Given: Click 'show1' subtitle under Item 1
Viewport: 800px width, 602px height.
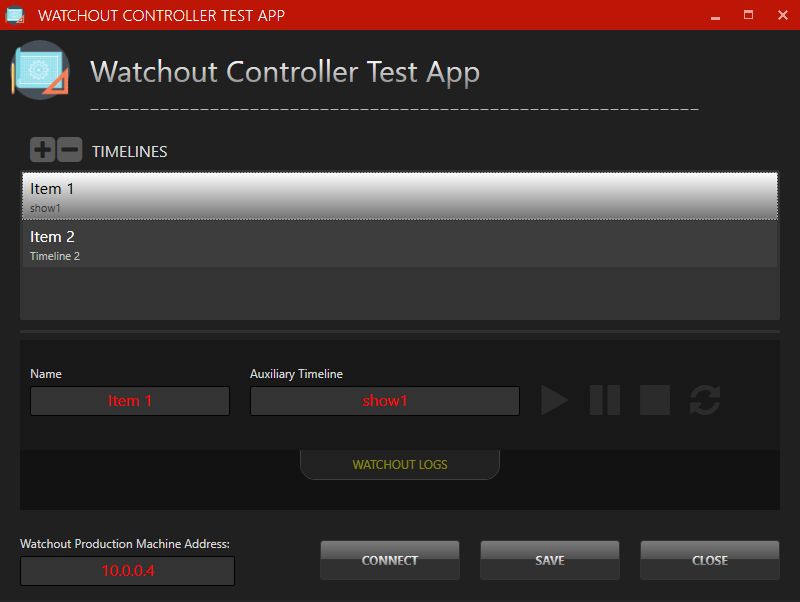Looking at the screenshot, I should coord(45,208).
